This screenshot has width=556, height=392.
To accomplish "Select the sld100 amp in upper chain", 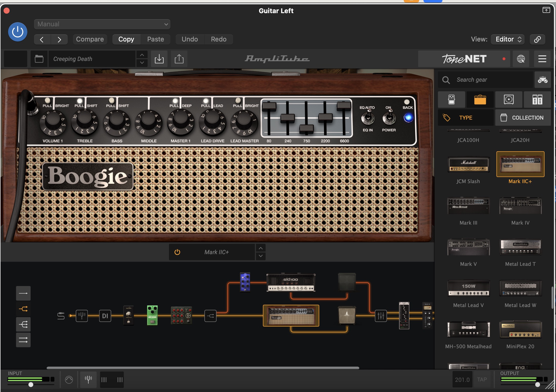I will pyautogui.click(x=291, y=282).
